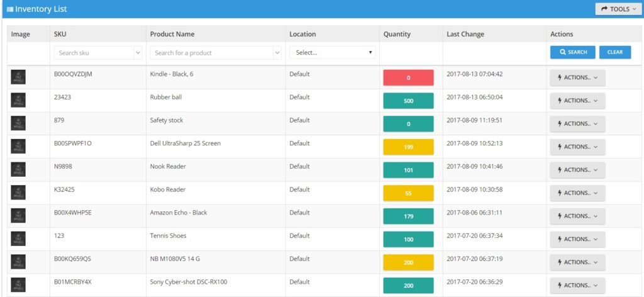Click timestamp 2017-08-09 10:30:58

coord(474,189)
